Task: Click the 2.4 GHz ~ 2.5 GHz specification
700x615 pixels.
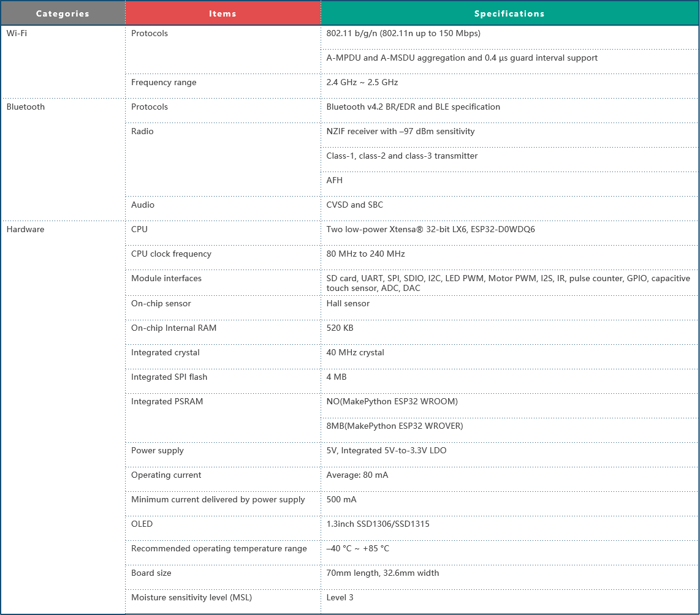Action: point(362,83)
